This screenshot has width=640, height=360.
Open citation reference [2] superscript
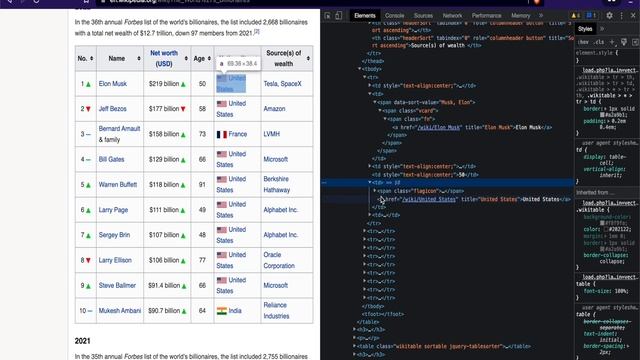tap(257, 31)
